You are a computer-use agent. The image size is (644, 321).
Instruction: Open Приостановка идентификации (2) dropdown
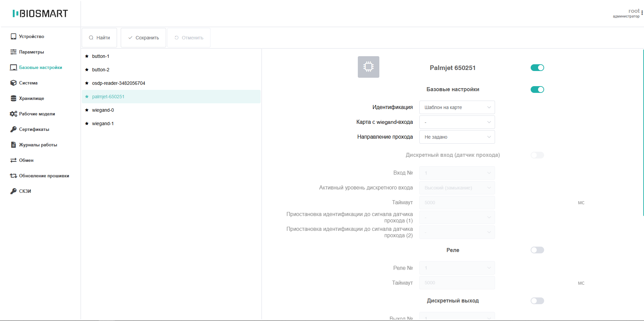(457, 232)
